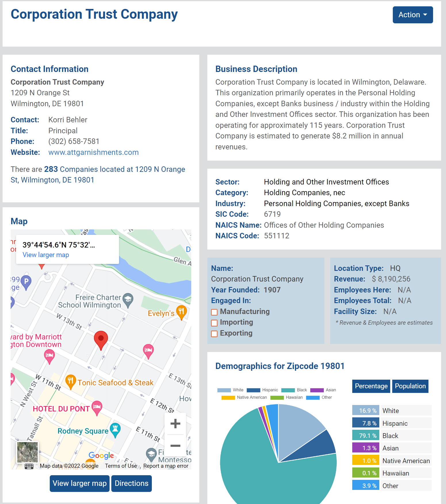Click the 39°44'54.6"N coordinates text

[59, 245]
